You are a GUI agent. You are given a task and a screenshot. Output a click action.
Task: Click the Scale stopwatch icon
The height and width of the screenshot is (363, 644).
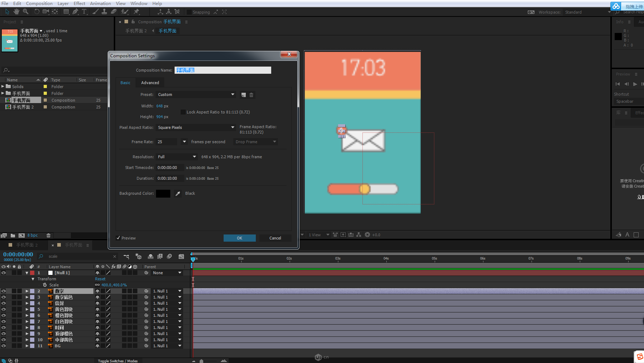coord(45,285)
